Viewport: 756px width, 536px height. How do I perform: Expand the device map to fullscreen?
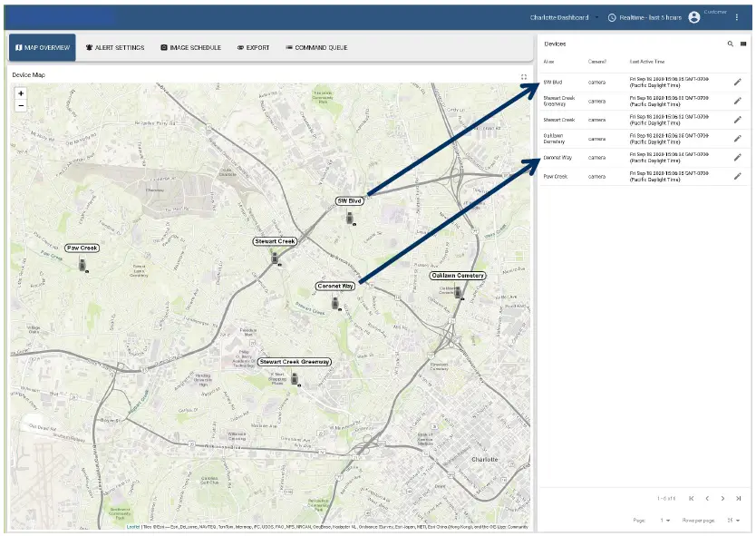click(524, 77)
